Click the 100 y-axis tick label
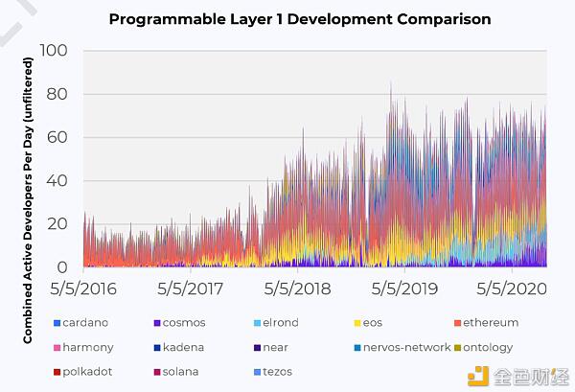Screen dimensions: 575x392 (x=56, y=50)
